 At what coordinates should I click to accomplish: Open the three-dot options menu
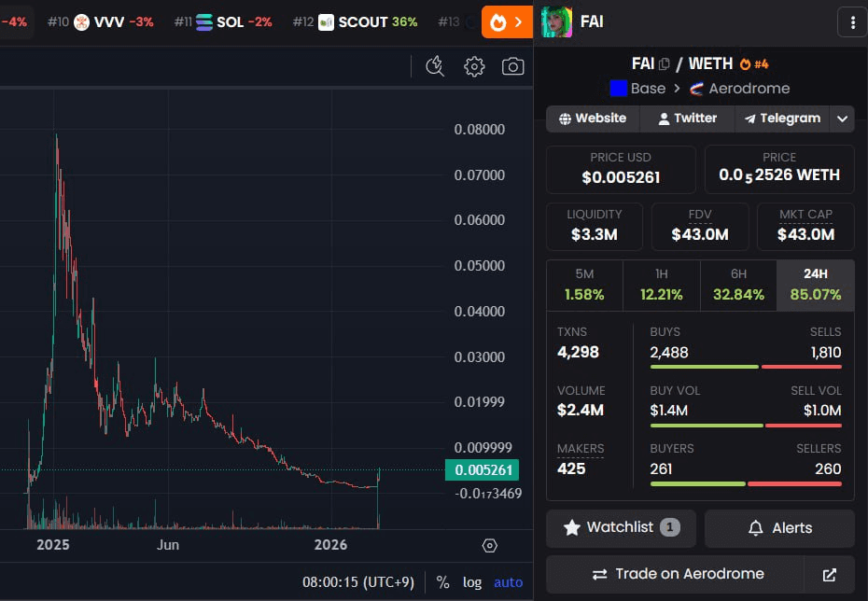click(x=851, y=21)
